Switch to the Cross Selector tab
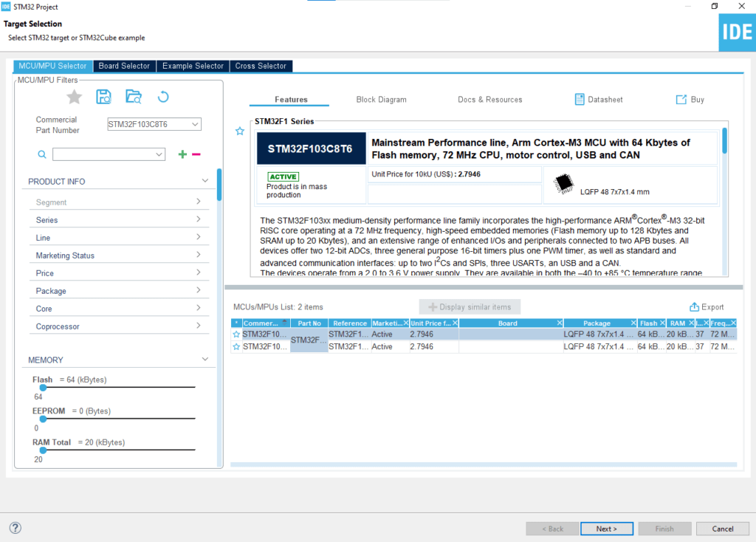 click(x=261, y=66)
